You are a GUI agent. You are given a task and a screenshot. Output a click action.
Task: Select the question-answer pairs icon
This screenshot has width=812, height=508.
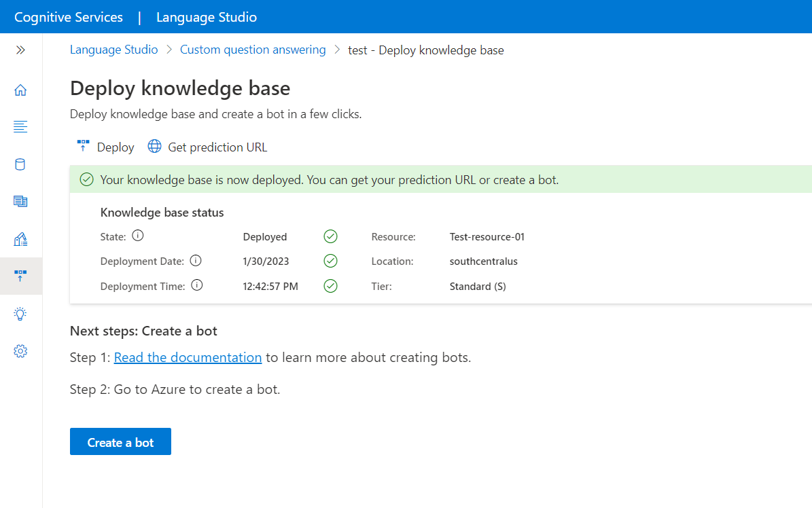[20, 202]
